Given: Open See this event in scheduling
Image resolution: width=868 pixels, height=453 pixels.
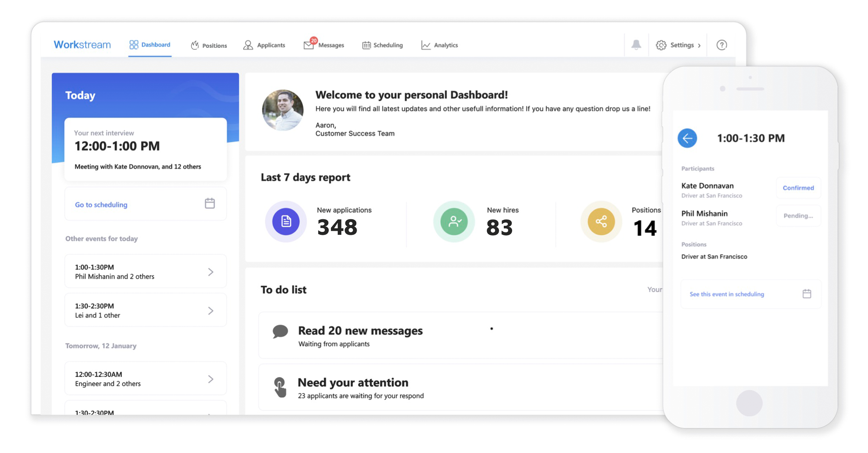Looking at the screenshot, I should [727, 294].
